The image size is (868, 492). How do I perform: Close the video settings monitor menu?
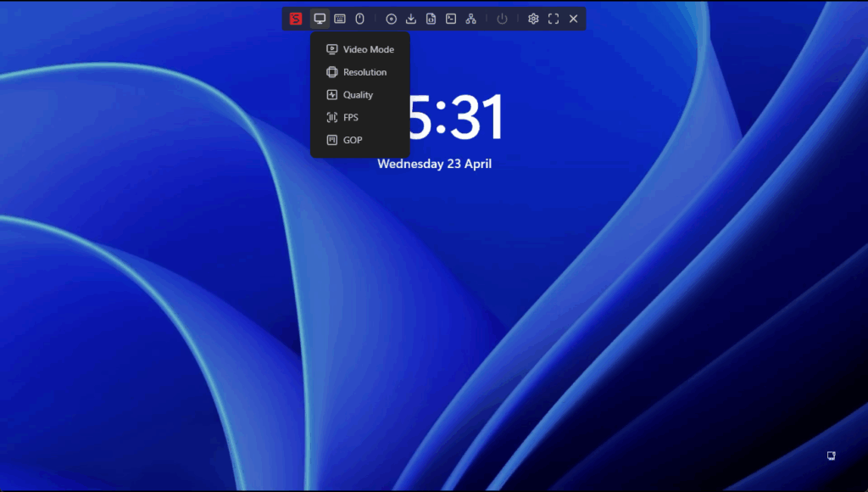(x=320, y=19)
